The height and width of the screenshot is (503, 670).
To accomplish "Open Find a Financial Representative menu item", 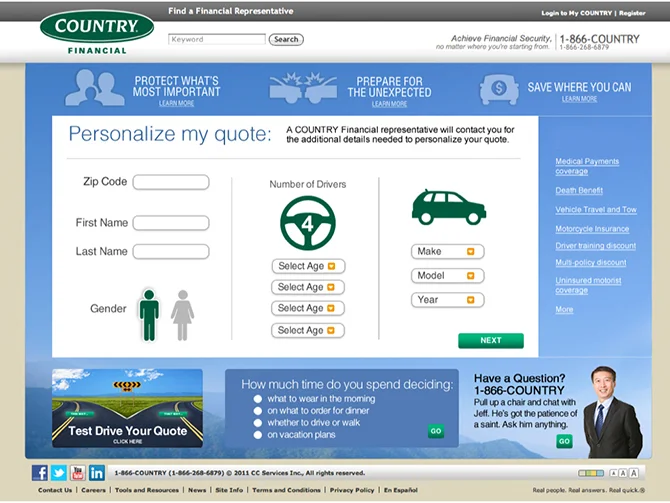I will coord(231,11).
